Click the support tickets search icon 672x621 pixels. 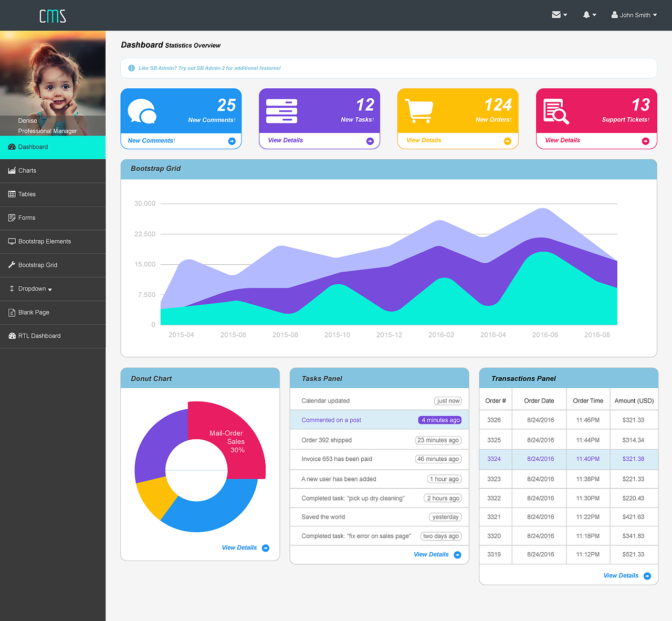556,111
